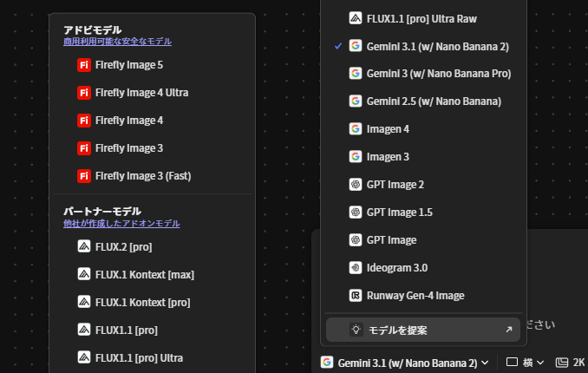The image size is (588, 373).
Task: Click the checkmark next to Gemini 3.1
Action: [338, 46]
